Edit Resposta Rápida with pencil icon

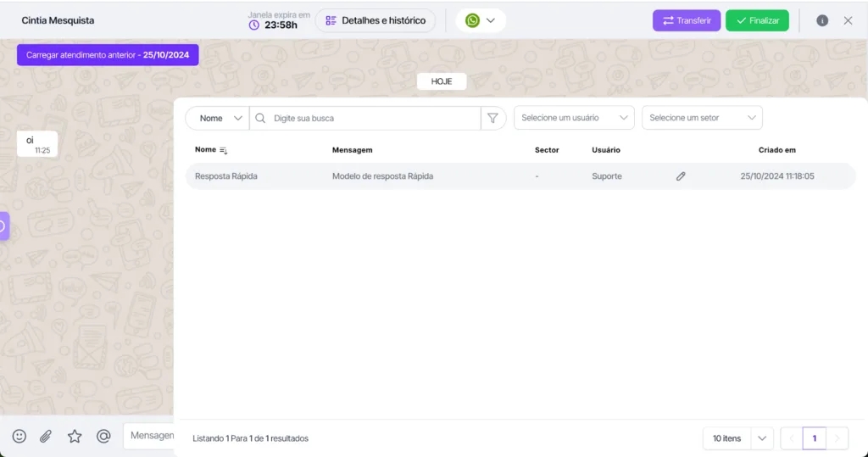click(x=681, y=176)
